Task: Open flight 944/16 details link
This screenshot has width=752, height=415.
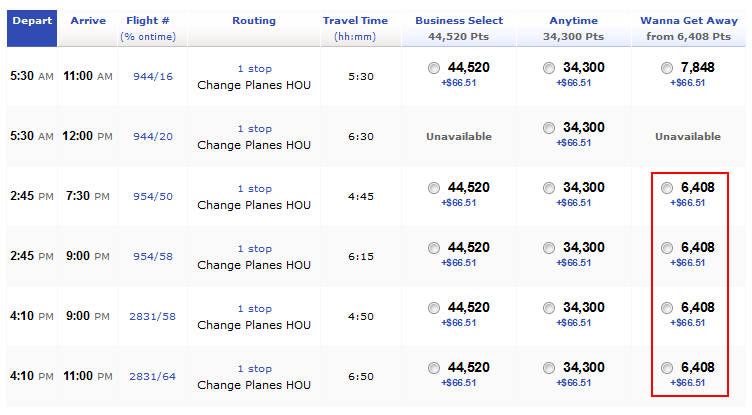Action: click(153, 77)
